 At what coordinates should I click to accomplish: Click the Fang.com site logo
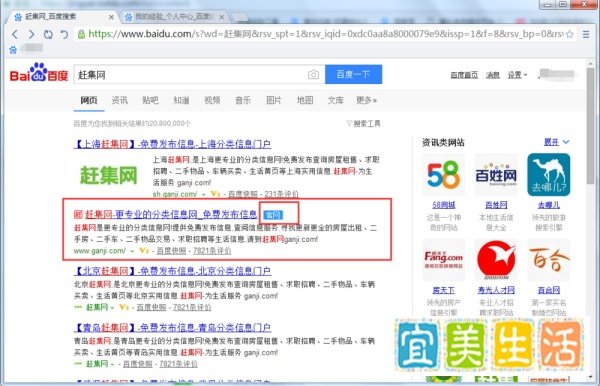tap(443, 260)
